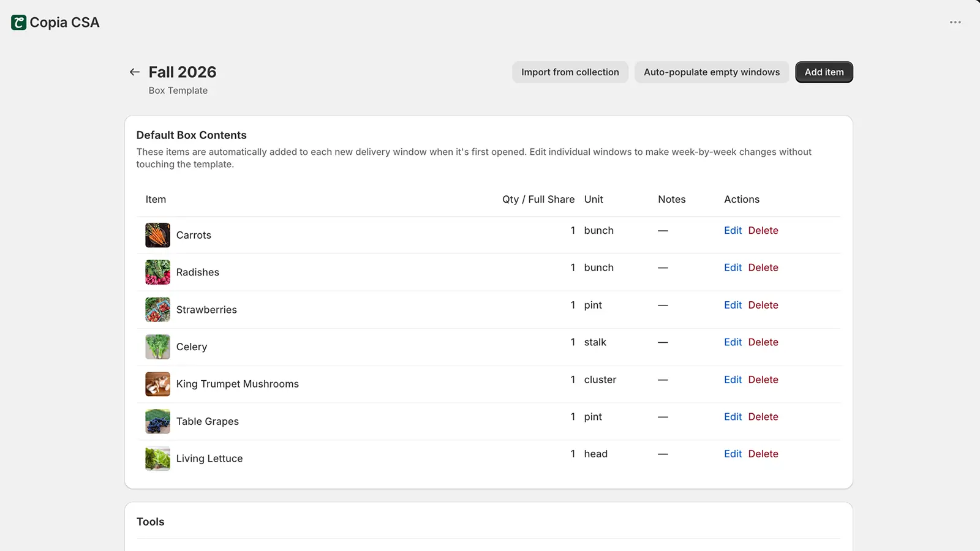Click the Table Grapes item thumbnail
980x551 pixels.
pos(157,421)
